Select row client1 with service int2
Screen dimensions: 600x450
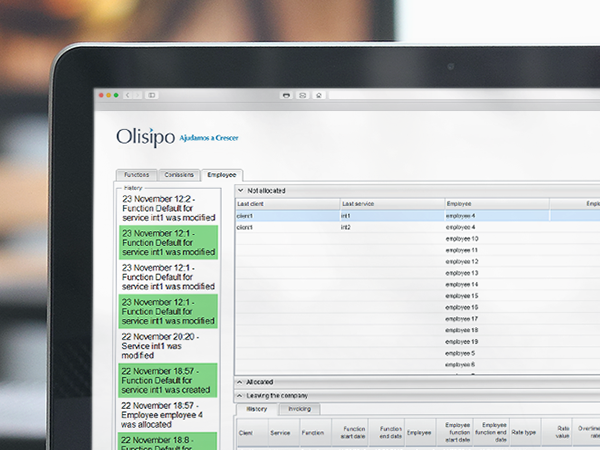click(x=417, y=227)
